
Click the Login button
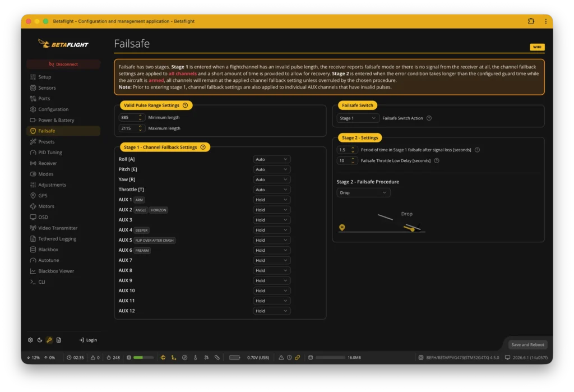click(88, 340)
